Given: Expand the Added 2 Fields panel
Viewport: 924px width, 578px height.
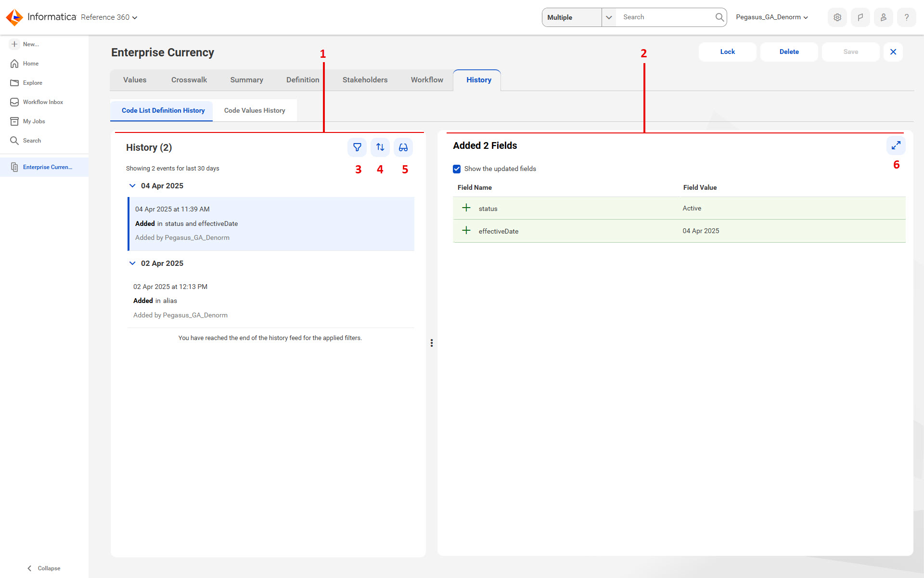Looking at the screenshot, I should 896,145.
